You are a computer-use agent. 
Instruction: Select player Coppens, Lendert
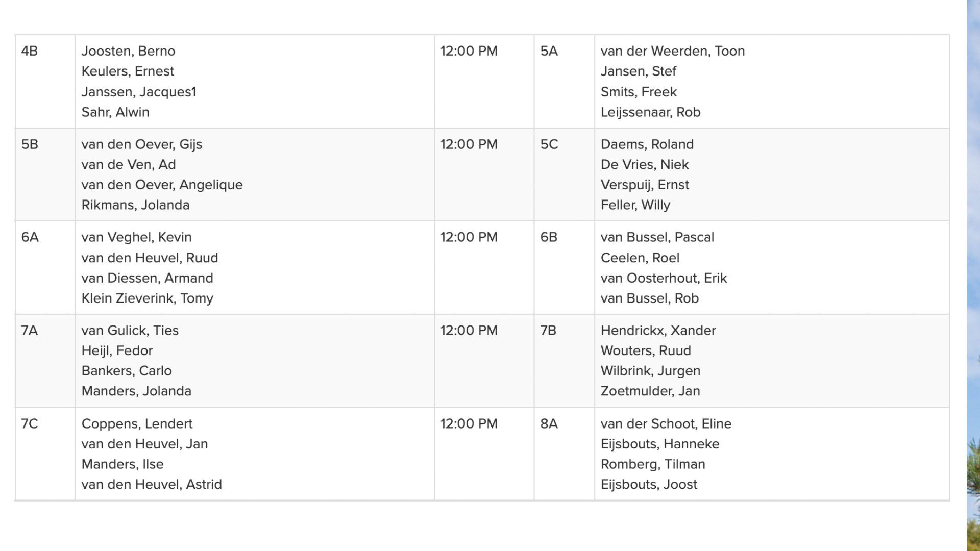click(137, 424)
